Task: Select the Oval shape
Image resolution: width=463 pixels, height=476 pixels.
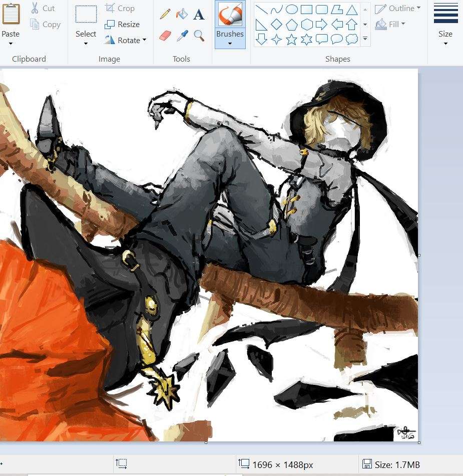Action: coord(291,10)
